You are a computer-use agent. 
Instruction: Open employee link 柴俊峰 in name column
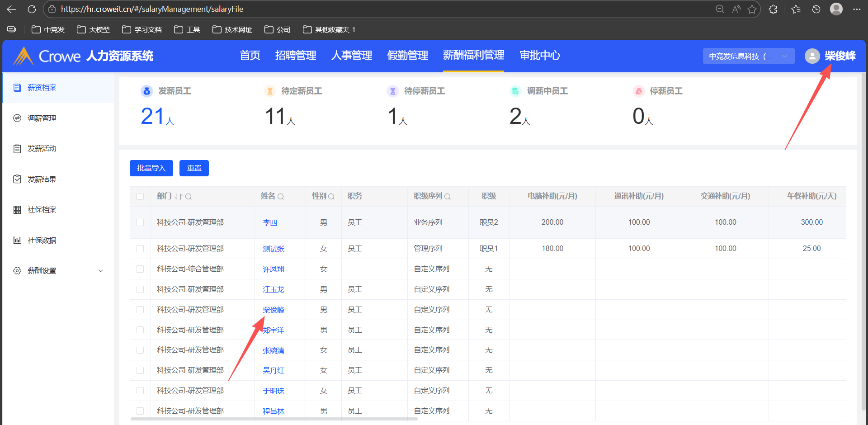(x=274, y=310)
